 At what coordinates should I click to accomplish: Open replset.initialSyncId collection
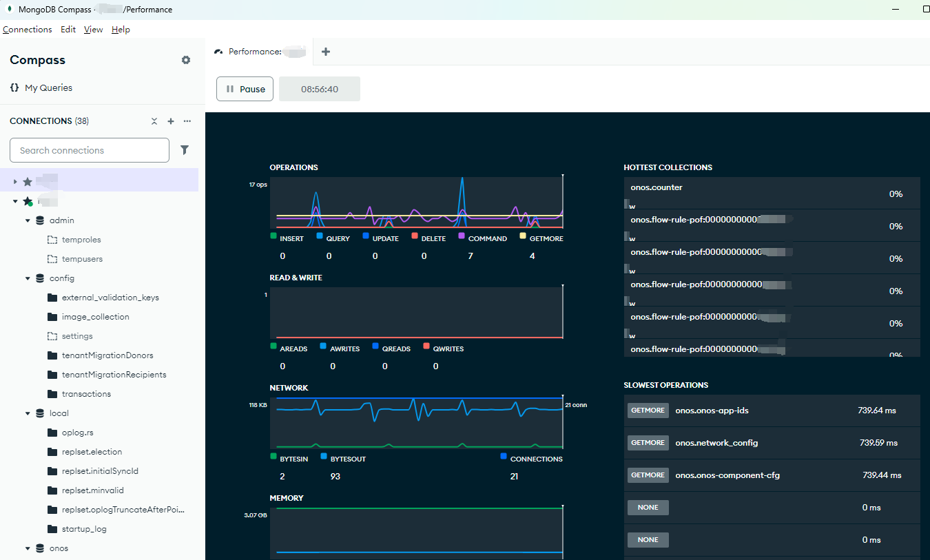(100, 471)
